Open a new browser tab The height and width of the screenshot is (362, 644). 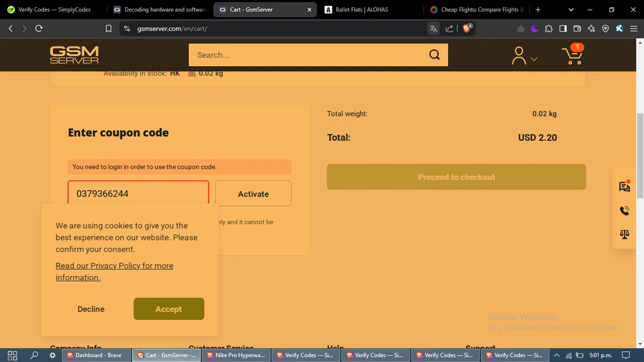tap(538, 9)
